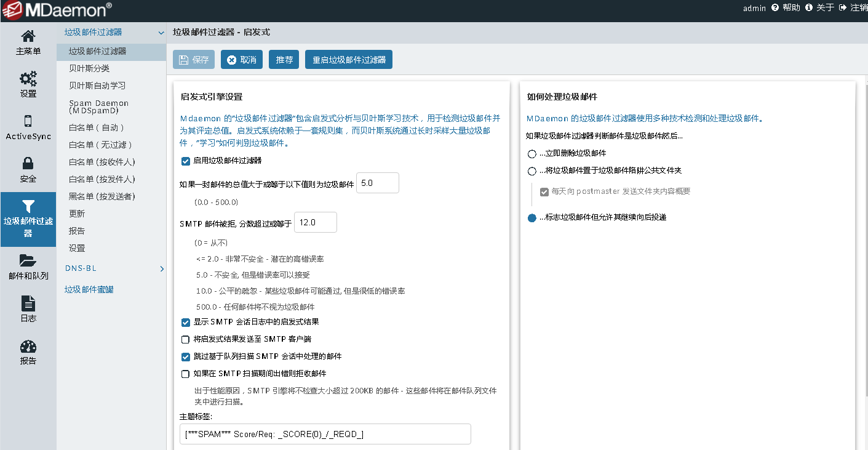This screenshot has width=868, height=450.
Task: Click the 保存 save button
Action: coord(194,60)
